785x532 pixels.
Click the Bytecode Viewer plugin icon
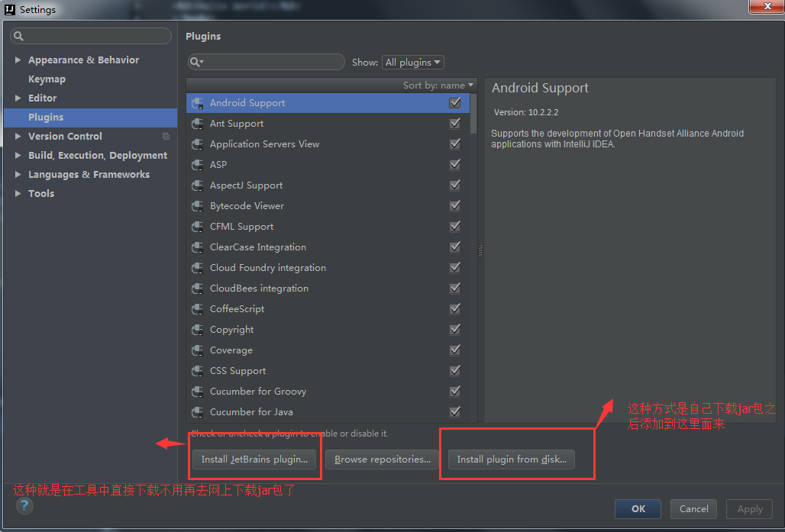[197, 206]
